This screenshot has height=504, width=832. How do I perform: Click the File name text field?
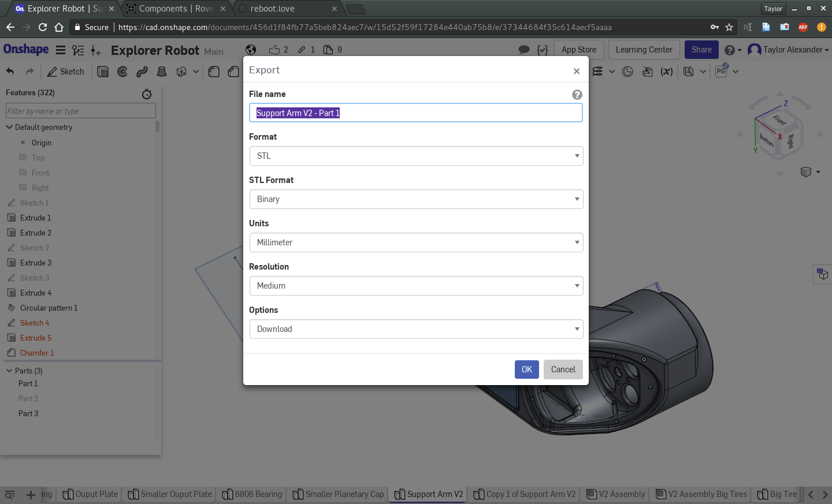[415, 113]
